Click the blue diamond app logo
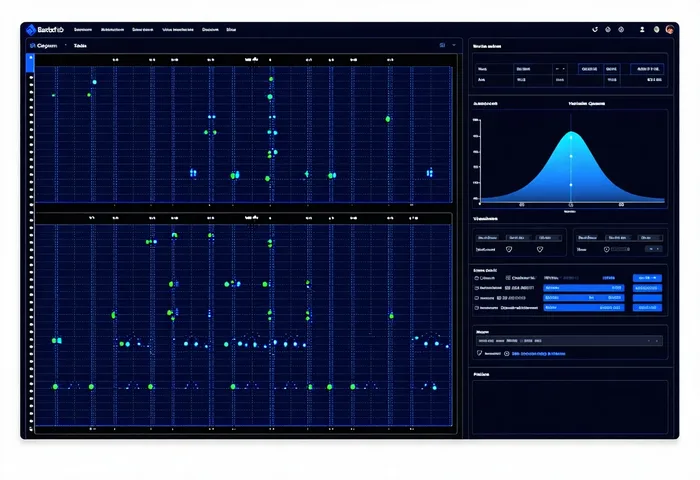Viewport: 700px width, 480px height. [31, 30]
